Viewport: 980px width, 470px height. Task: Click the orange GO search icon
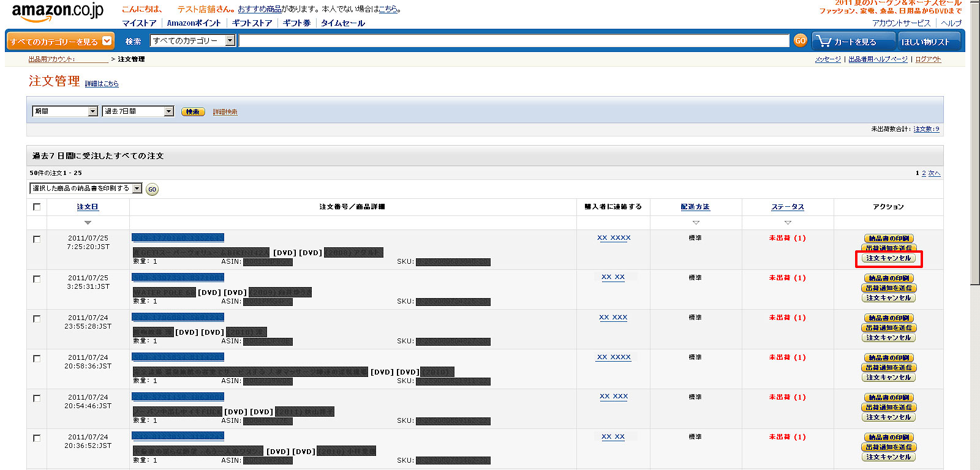pyautogui.click(x=800, y=40)
